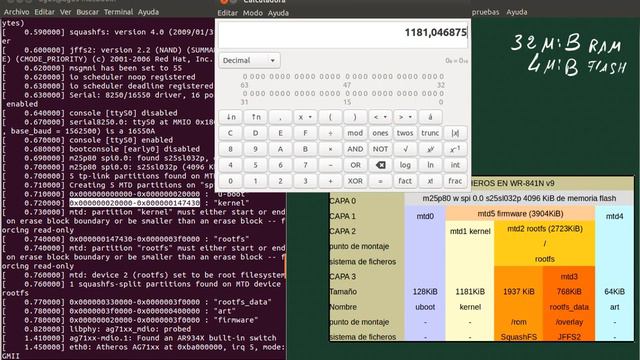Click the superscript ↑n button

click(x=256, y=117)
